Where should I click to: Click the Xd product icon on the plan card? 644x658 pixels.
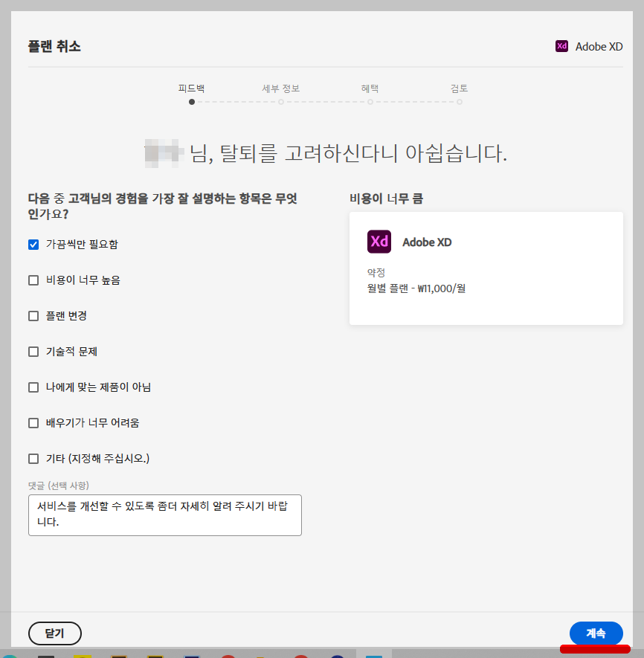(x=379, y=242)
